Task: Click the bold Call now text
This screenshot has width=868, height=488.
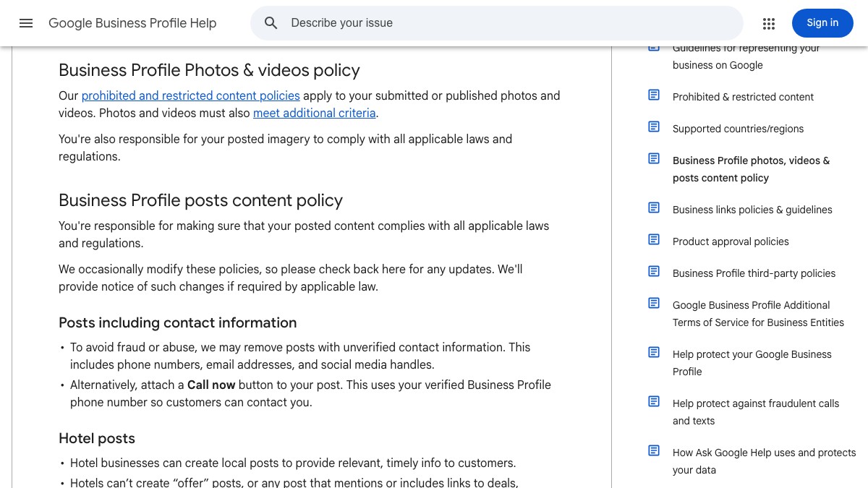Action: coord(211,385)
